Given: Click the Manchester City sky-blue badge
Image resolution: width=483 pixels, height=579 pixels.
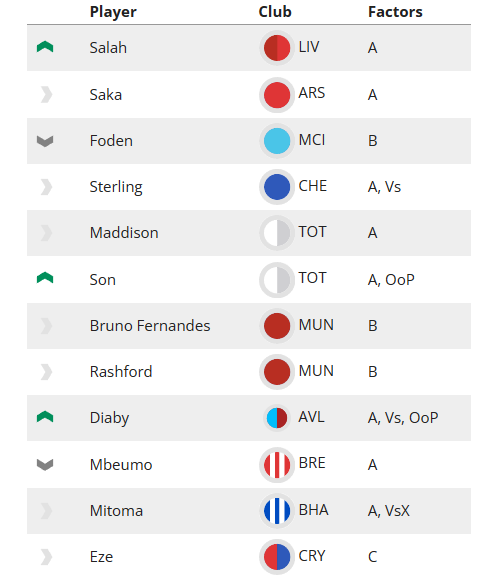Looking at the screenshot, I should (277, 141).
